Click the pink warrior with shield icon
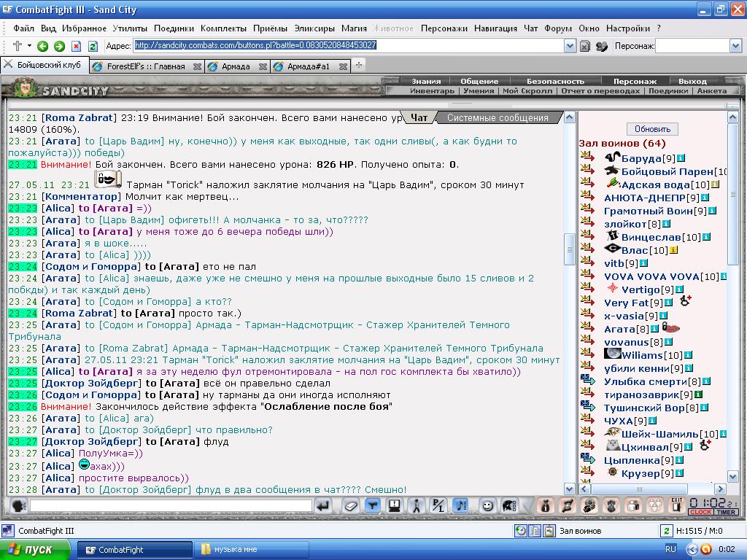 (589, 506)
